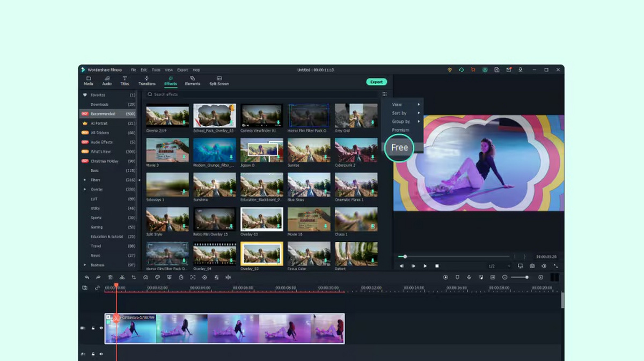Select Free in the filter menu

399,148
